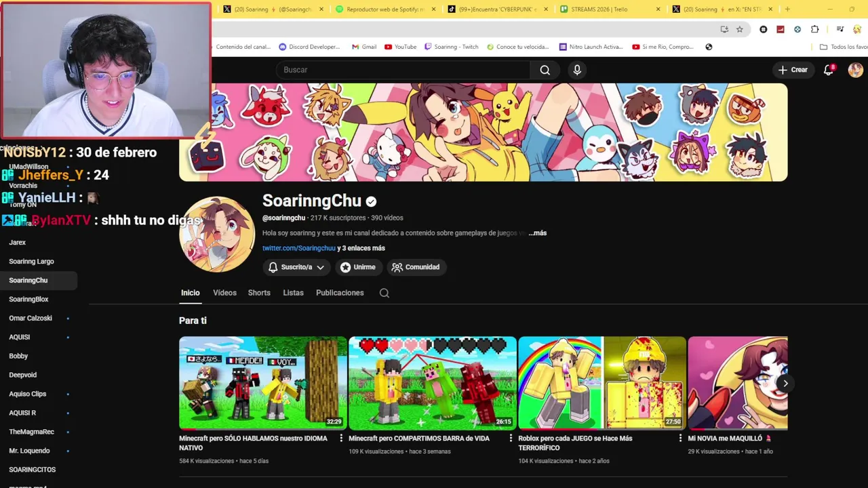
Task: Open SoaringChu channel avatar image
Action: coord(217,235)
